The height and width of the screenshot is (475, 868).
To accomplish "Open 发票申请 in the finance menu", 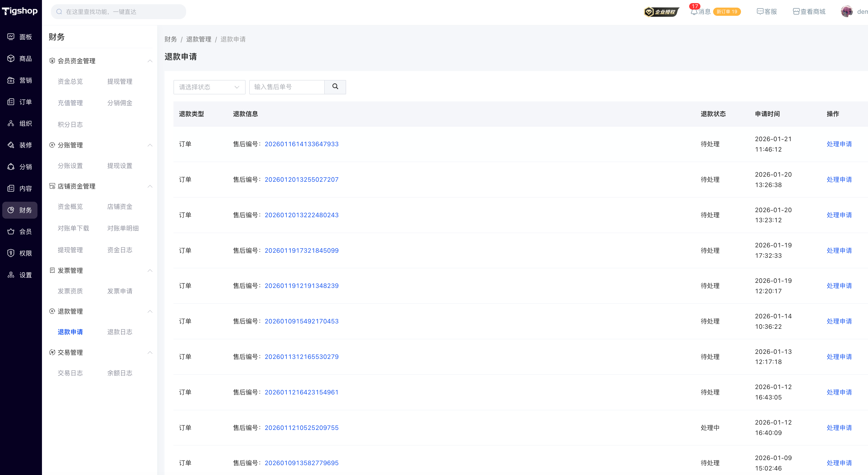I will (120, 291).
